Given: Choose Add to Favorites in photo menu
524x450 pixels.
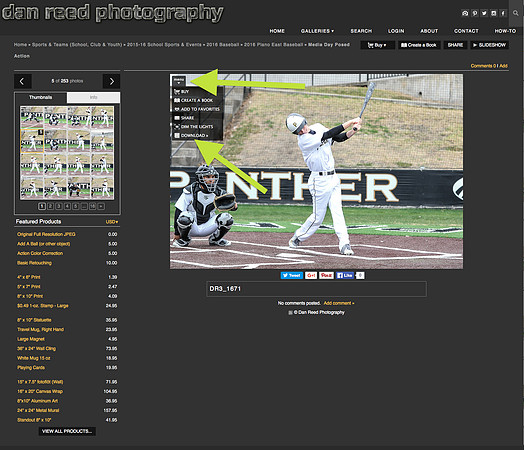Looking at the screenshot, I should (x=197, y=109).
